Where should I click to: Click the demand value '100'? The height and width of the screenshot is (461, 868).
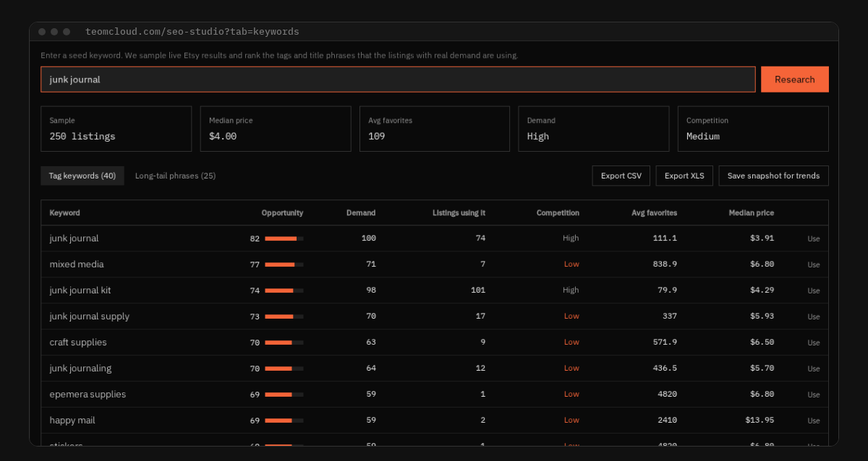tap(369, 238)
